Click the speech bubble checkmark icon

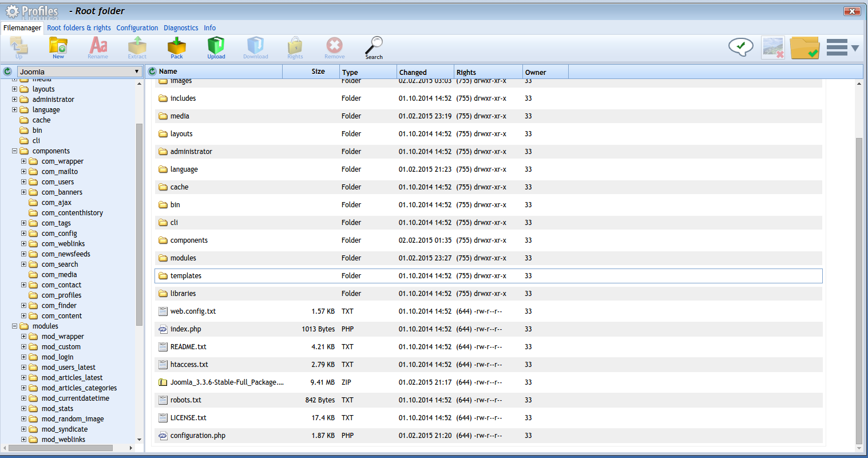(740, 47)
